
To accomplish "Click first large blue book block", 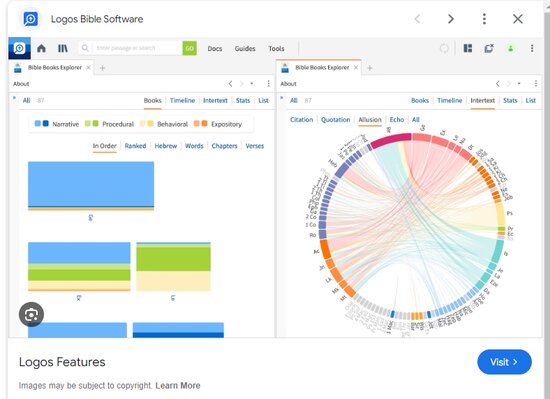I will [91, 185].
